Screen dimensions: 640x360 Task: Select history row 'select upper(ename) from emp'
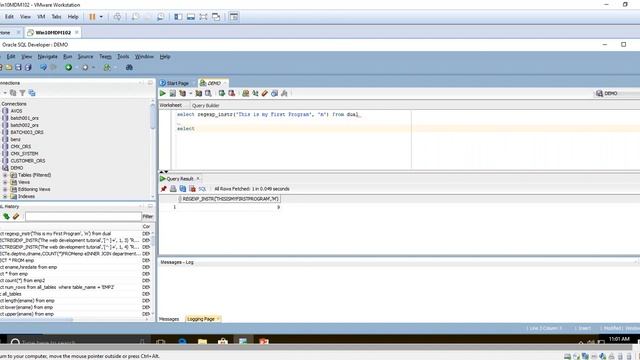pyautogui.click(x=69, y=314)
